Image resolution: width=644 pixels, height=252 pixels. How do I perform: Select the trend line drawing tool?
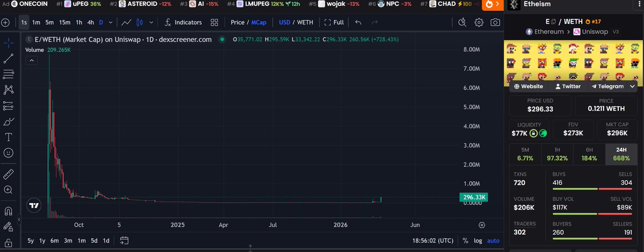click(8, 58)
